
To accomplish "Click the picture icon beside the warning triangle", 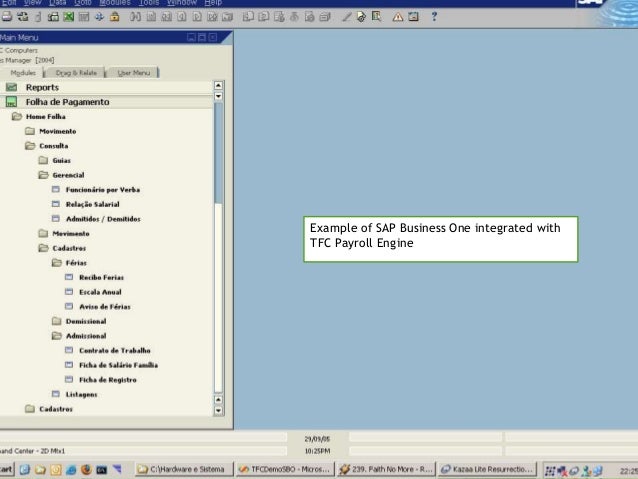I will coord(413,17).
